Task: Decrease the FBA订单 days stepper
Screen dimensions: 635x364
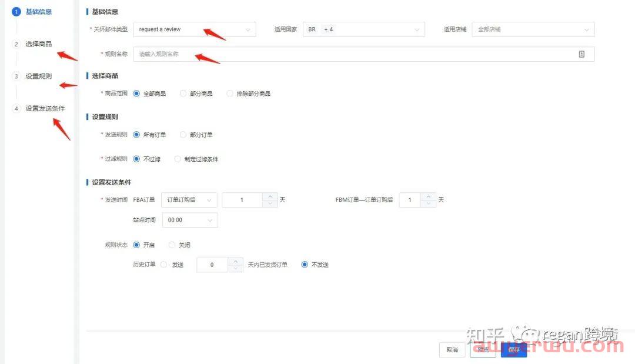Action: pos(270,203)
